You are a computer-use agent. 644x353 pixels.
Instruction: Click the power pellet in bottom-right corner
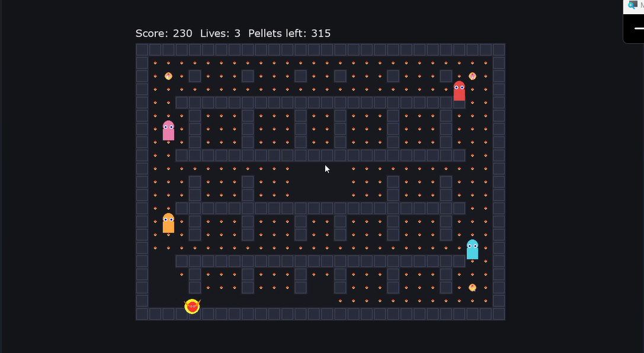[x=472, y=288]
